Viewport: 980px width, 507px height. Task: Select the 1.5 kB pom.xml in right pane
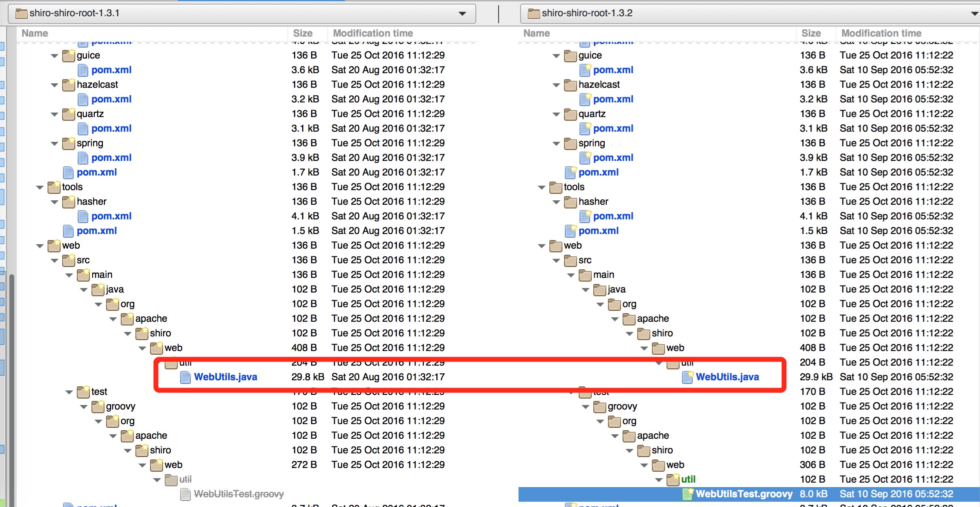pyautogui.click(x=599, y=231)
